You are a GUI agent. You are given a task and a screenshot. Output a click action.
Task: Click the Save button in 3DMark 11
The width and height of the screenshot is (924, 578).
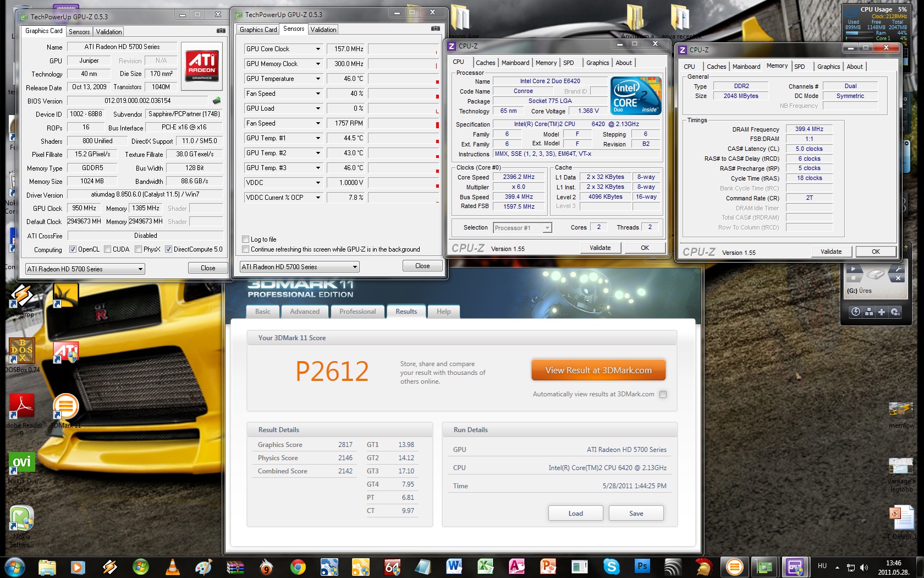coord(636,513)
